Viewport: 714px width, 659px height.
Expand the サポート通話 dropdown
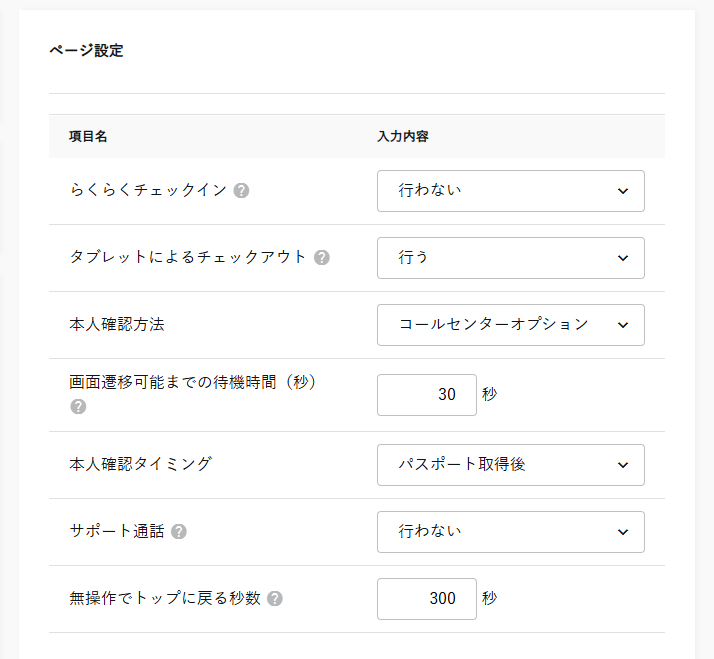point(510,532)
